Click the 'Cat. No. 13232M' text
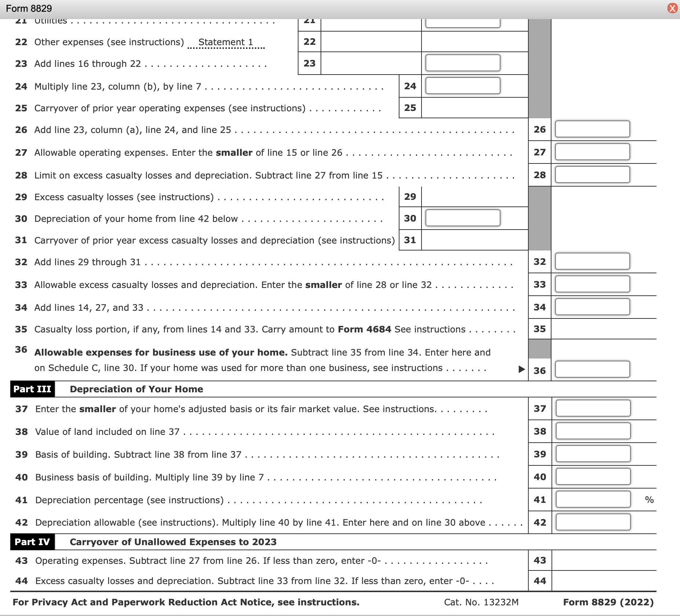 (x=481, y=602)
